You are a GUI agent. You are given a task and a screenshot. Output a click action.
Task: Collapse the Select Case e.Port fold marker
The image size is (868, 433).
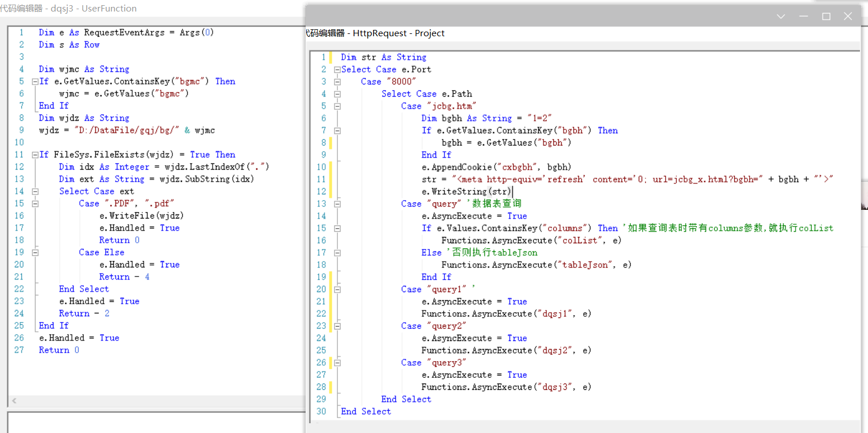click(x=337, y=70)
